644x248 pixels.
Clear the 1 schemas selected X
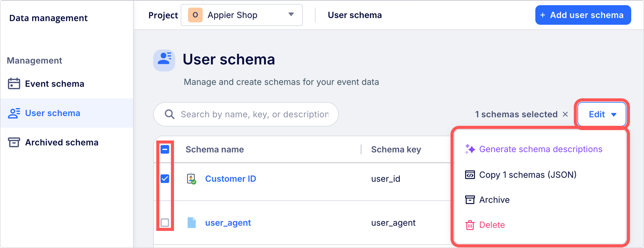tap(565, 114)
